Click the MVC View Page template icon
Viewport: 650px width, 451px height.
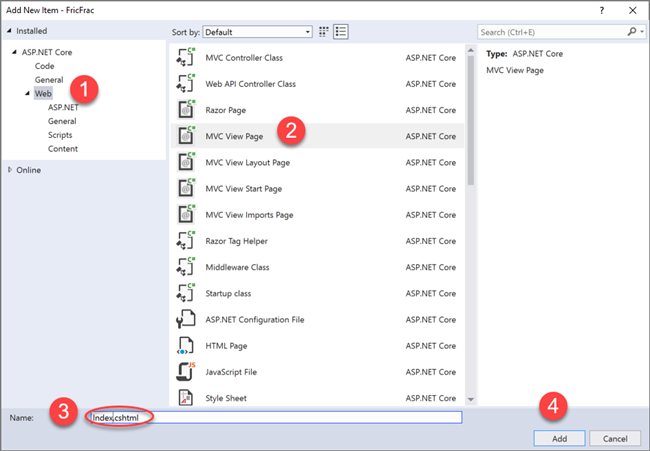pos(185,136)
